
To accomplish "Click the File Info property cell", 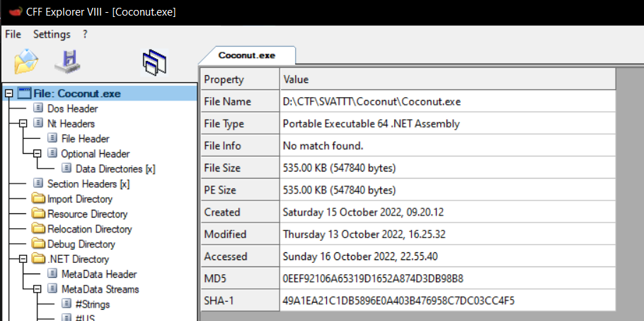I will click(241, 145).
